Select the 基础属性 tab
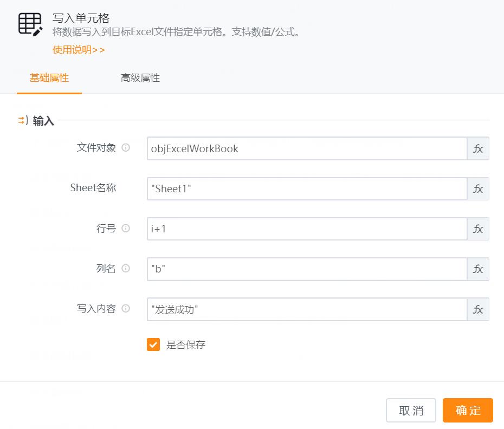This screenshot has width=504, height=429. (x=49, y=78)
